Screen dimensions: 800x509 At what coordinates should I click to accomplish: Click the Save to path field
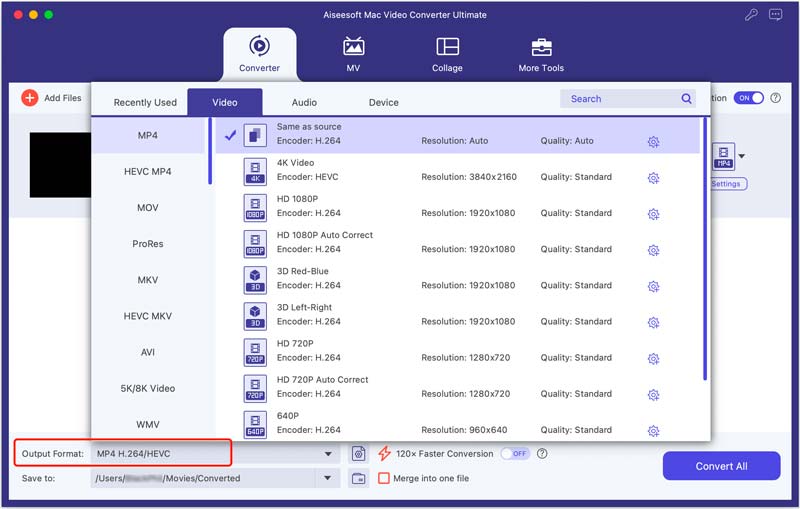204,478
